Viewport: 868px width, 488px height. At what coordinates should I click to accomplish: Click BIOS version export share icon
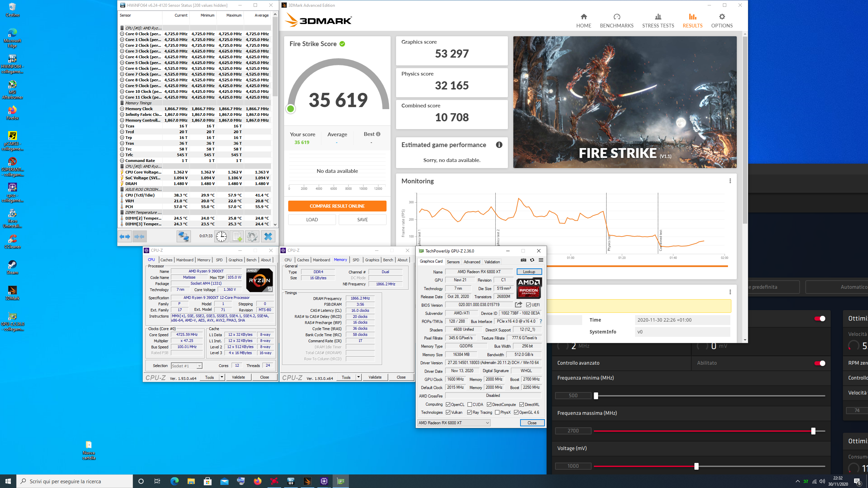(518, 305)
